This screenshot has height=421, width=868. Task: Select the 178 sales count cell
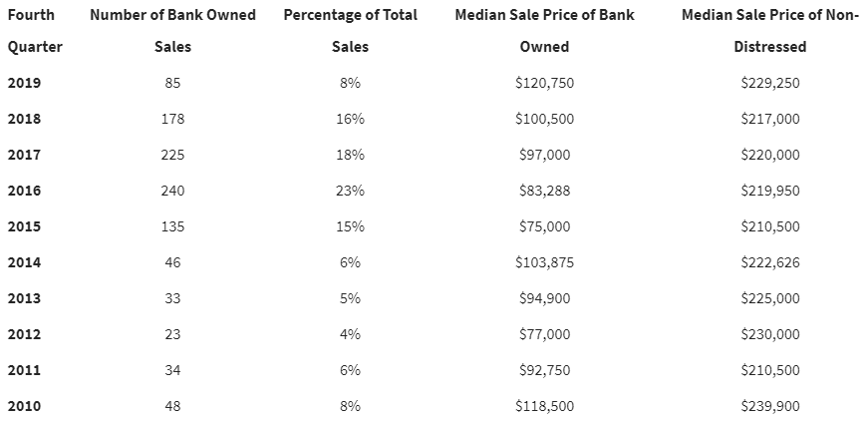tap(172, 119)
